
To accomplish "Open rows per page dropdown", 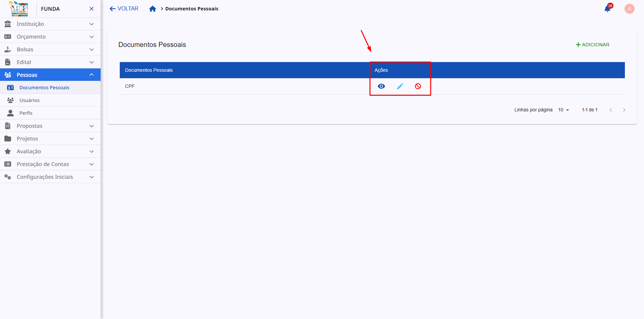I will coord(563,110).
